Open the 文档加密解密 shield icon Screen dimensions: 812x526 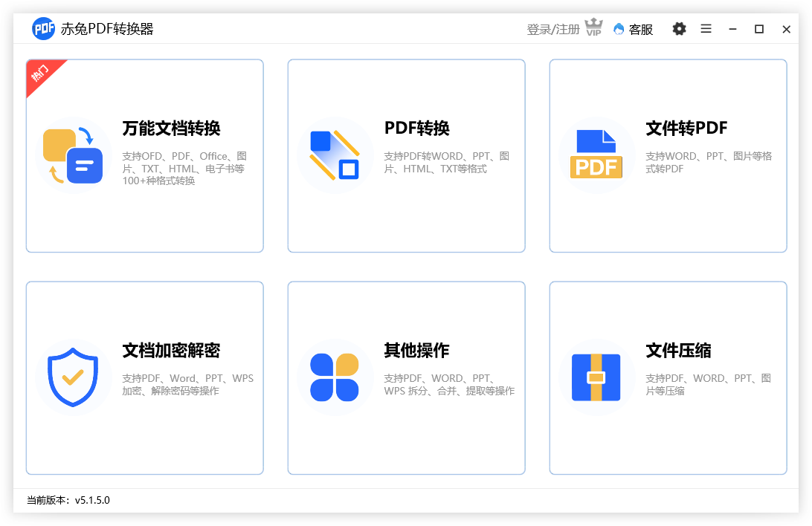click(74, 377)
